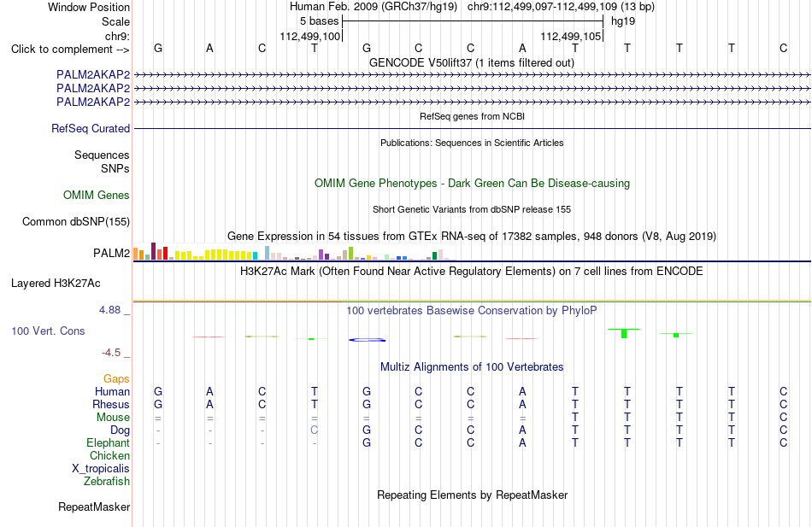The width and height of the screenshot is (812, 527).
Task: Click the purple bar in GTEx expression
Action: point(321,255)
